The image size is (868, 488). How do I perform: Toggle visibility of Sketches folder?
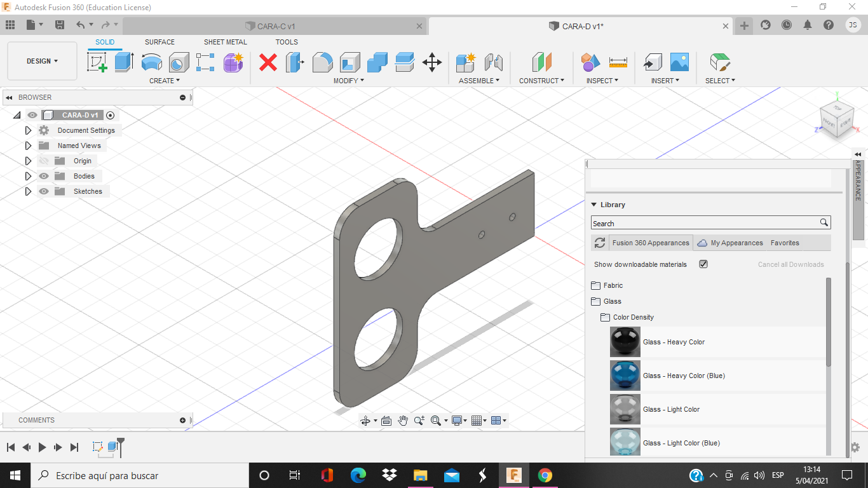[x=44, y=191]
